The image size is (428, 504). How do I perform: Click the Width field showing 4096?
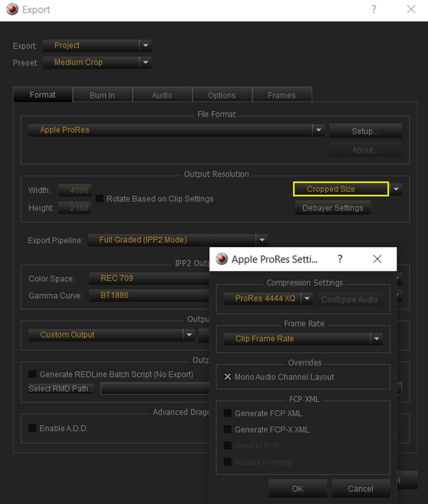[74, 190]
